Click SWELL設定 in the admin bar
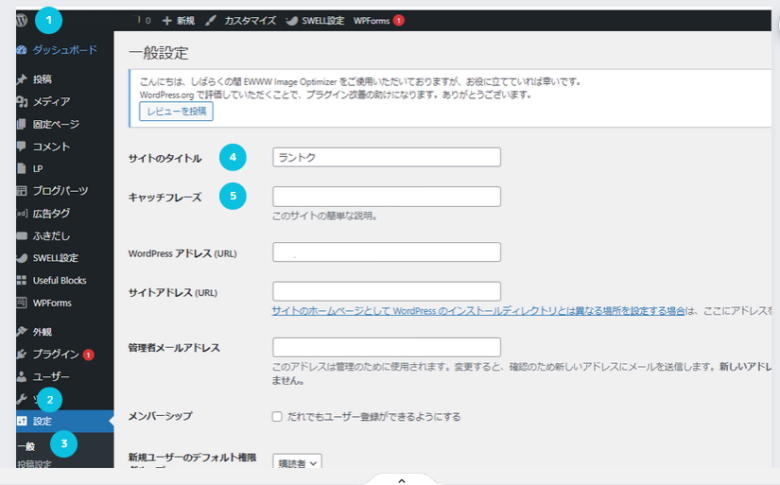This screenshot has height=485, width=780. (323, 20)
